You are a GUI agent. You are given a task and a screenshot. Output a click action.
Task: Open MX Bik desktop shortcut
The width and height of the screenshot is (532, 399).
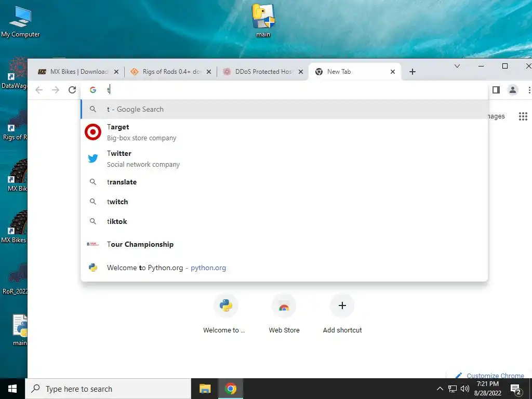tap(17, 176)
